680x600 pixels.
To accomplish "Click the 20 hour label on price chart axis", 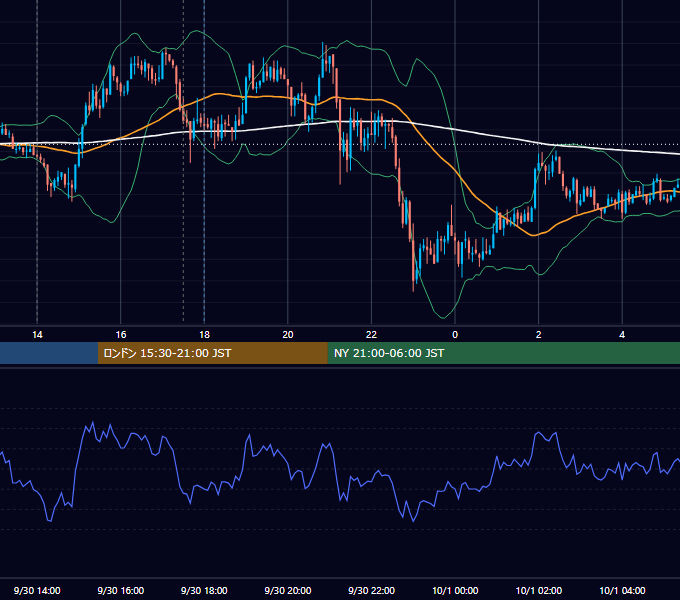I will [288, 335].
